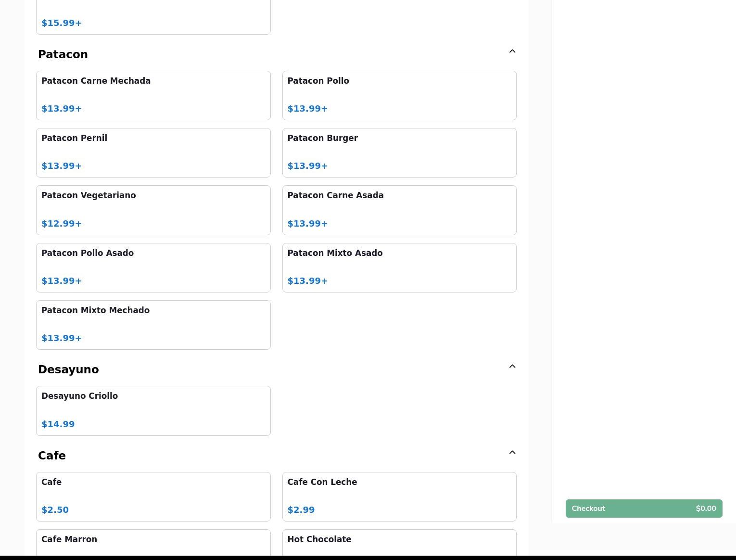This screenshot has height=560, width=736.
Task: Select the Patacon Carne Mechada item
Action: tap(153, 95)
